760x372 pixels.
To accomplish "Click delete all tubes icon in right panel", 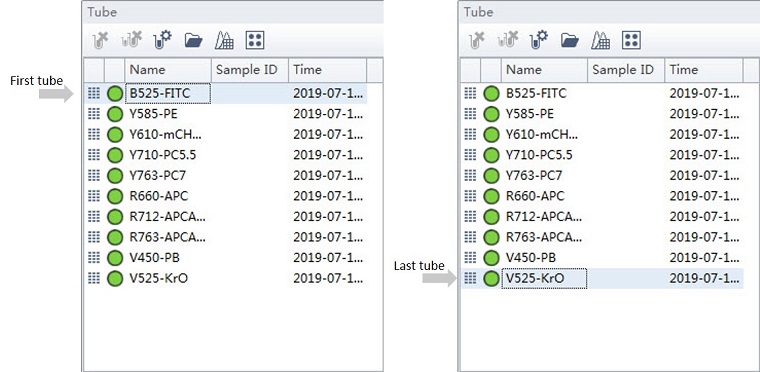I will pos(508,40).
